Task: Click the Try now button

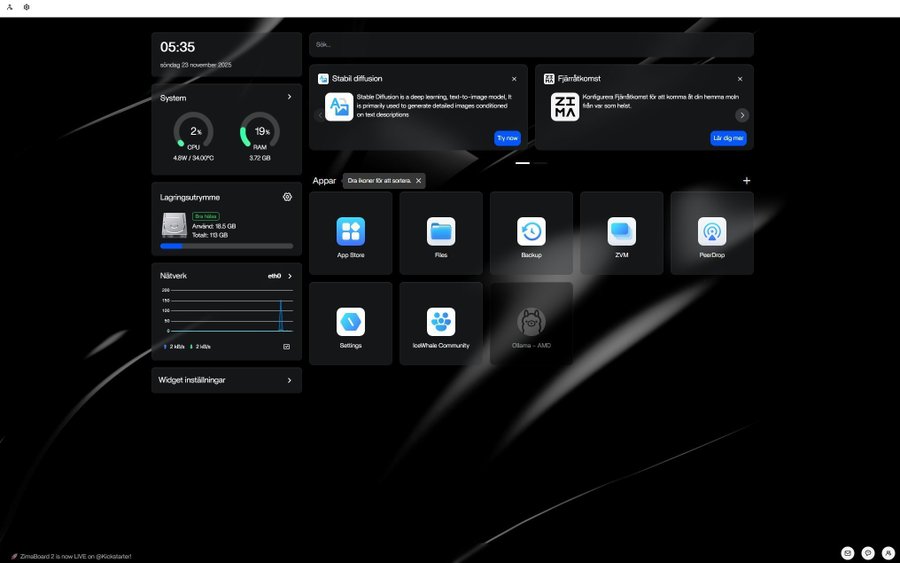Action: (x=507, y=138)
